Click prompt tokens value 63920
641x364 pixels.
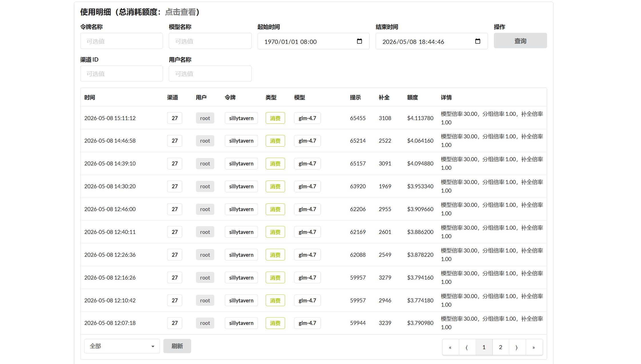coord(358,186)
